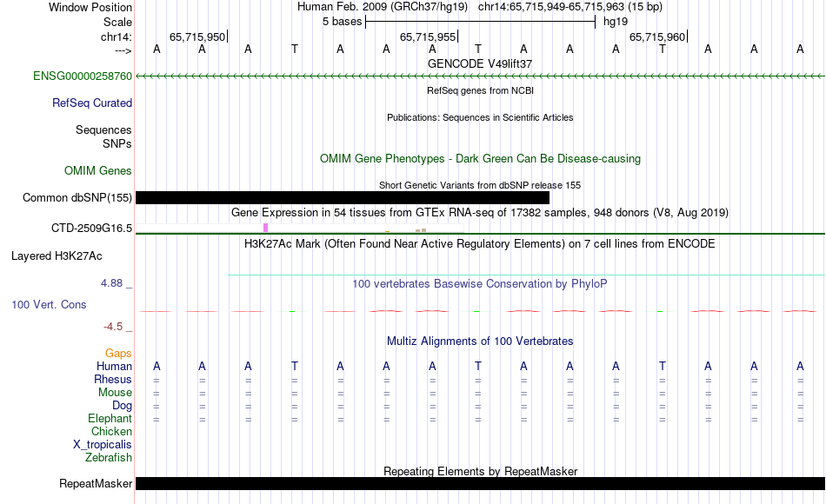Image resolution: width=826 pixels, height=504 pixels.
Task: Open Repeating Elements by RepeatMasker title
Action: (x=480, y=471)
